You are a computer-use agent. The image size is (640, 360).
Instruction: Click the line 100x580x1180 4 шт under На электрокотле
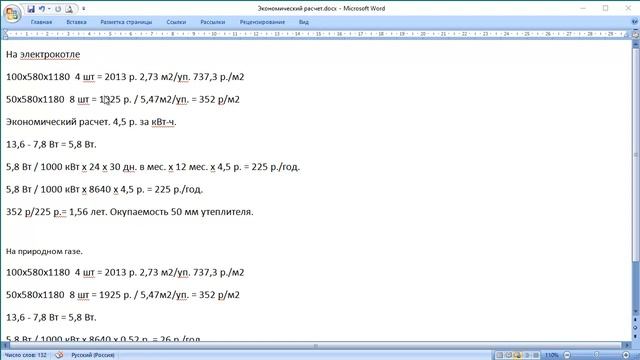point(125,77)
